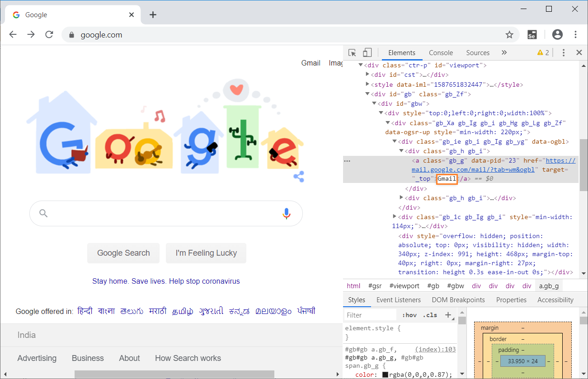The image size is (588, 379).
Task: Activate the DevTools inspect element picker
Action: pyautogui.click(x=353, y=53)
